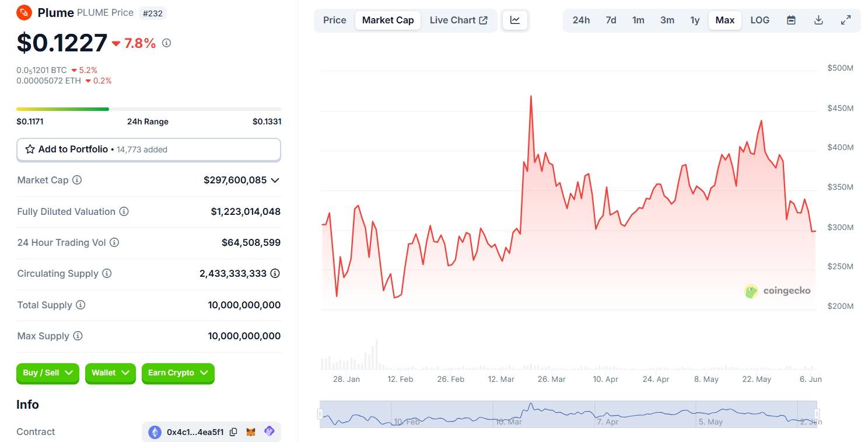The width and height of the screenshot is (868, 442).
Task: Open info icon beside 2,433,333,333 value
Action: [x=275, y=273]
